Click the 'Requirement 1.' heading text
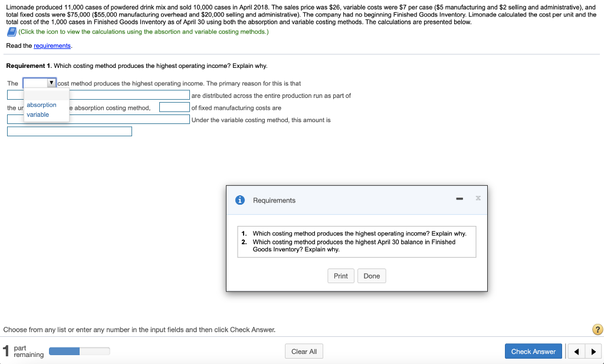 [29, 66]
